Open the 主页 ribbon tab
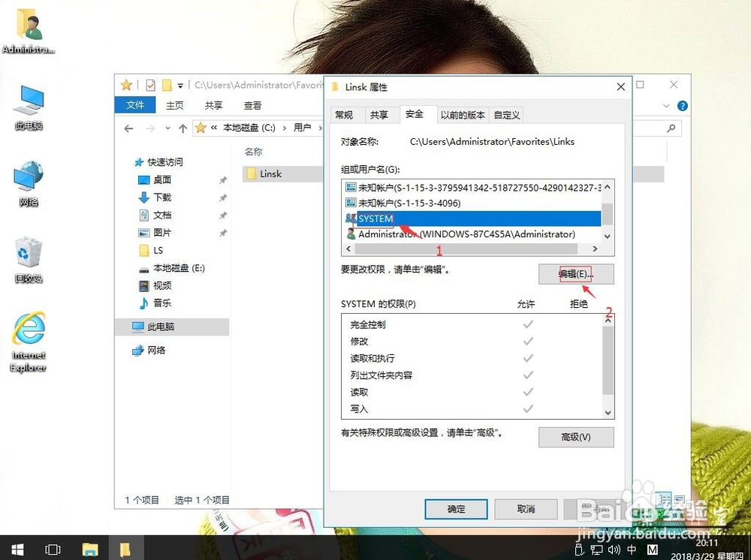Viewport: 751px width, 560px height. point(175,105)
